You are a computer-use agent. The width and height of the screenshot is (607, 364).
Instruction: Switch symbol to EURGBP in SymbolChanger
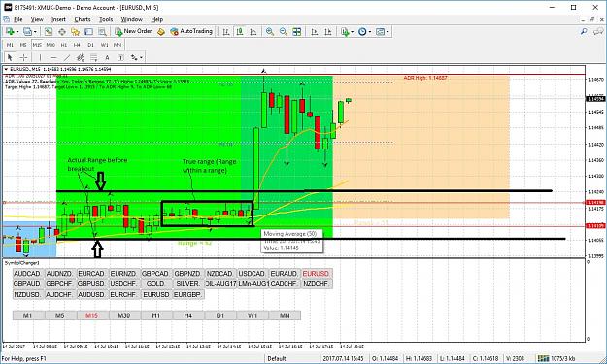pyautogui.click(x=187, y=294)
